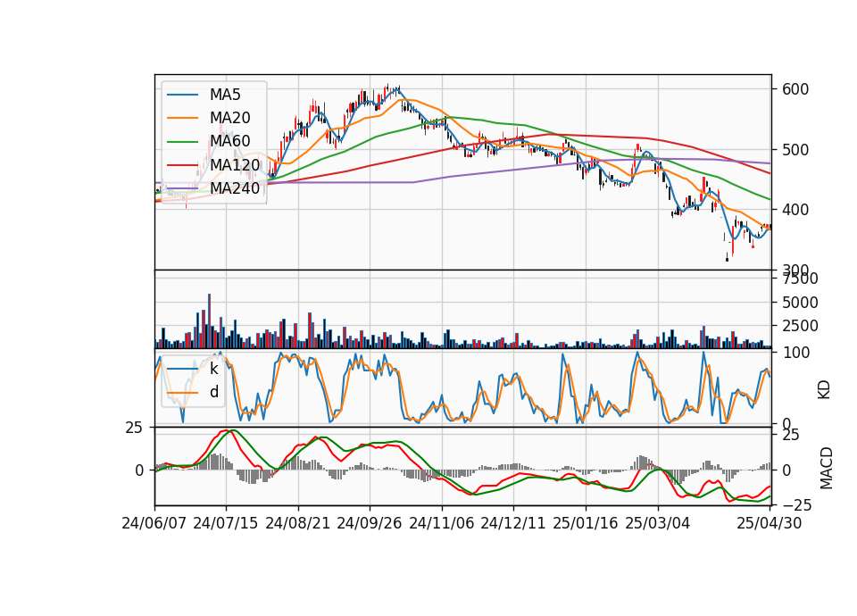Click the 400 price axis label
857x616 pixels.
pos(795,210)
